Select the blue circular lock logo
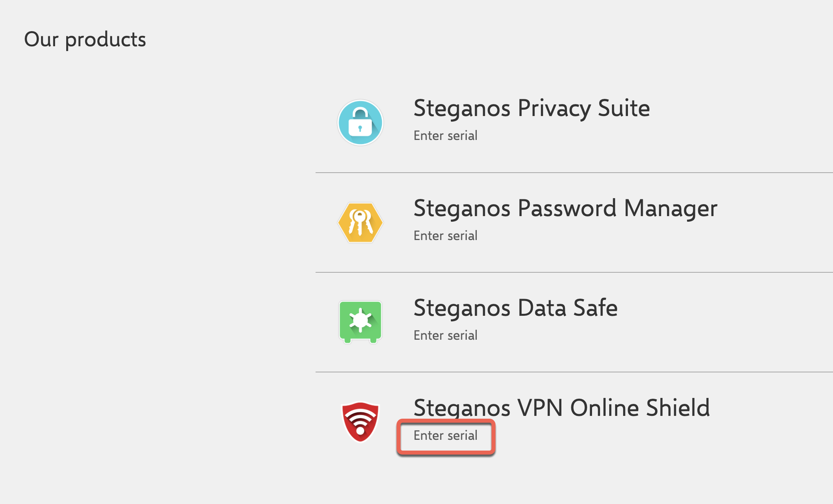The width and height of the screenshot is (833, 504). pyautogui.click(x=360, y=122)
